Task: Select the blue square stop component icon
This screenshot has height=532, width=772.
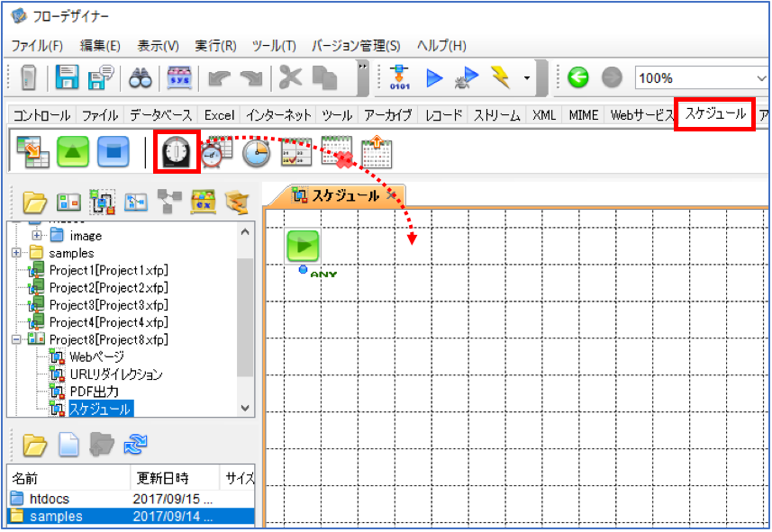Action: coord(114,151)
